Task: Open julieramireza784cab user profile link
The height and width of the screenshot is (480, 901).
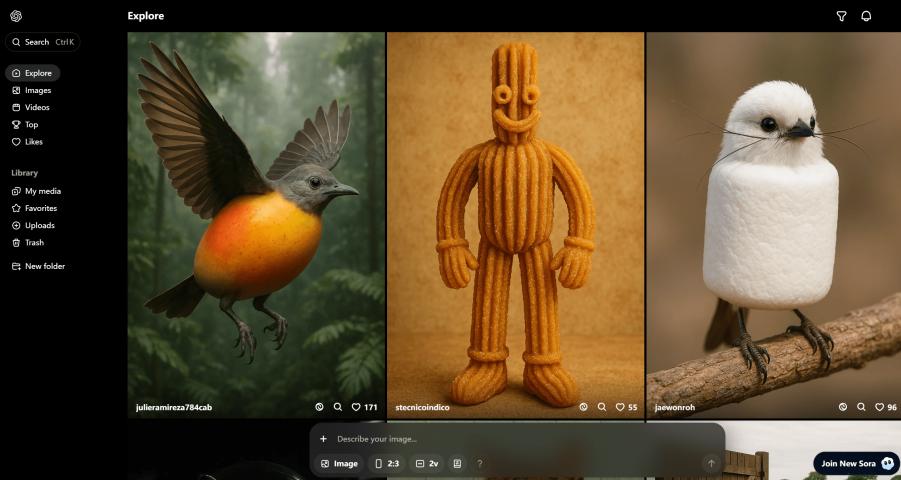Action: point(174,407)
